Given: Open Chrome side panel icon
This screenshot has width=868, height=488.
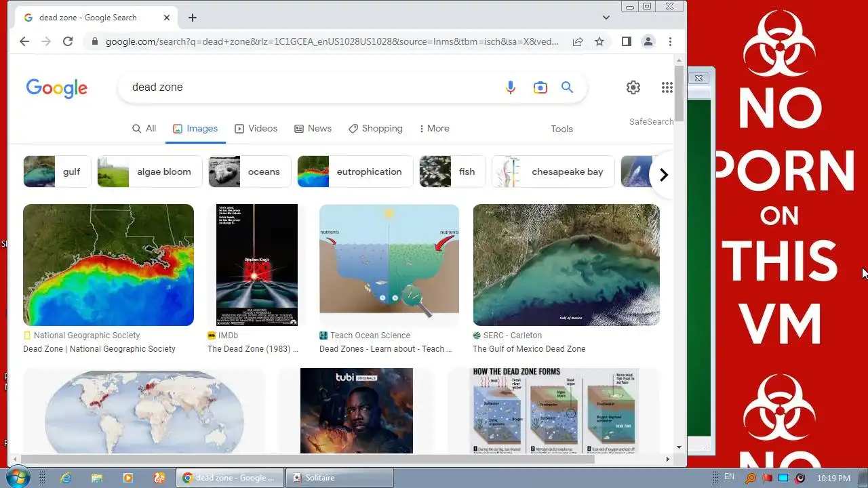Looking at the screenshot, I should coord(627,41).
